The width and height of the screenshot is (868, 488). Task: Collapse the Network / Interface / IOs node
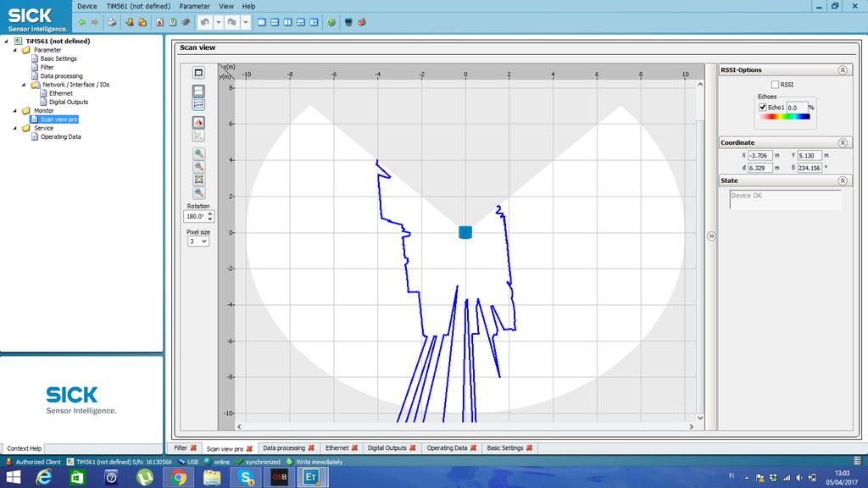click(24, 85)
